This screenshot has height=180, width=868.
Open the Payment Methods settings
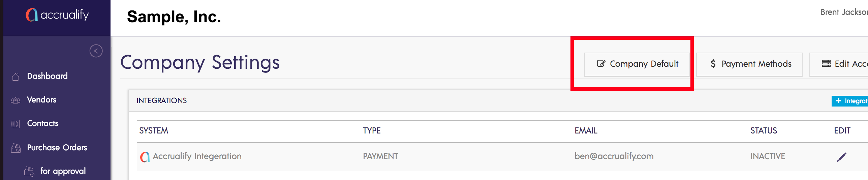coord(749,64)
